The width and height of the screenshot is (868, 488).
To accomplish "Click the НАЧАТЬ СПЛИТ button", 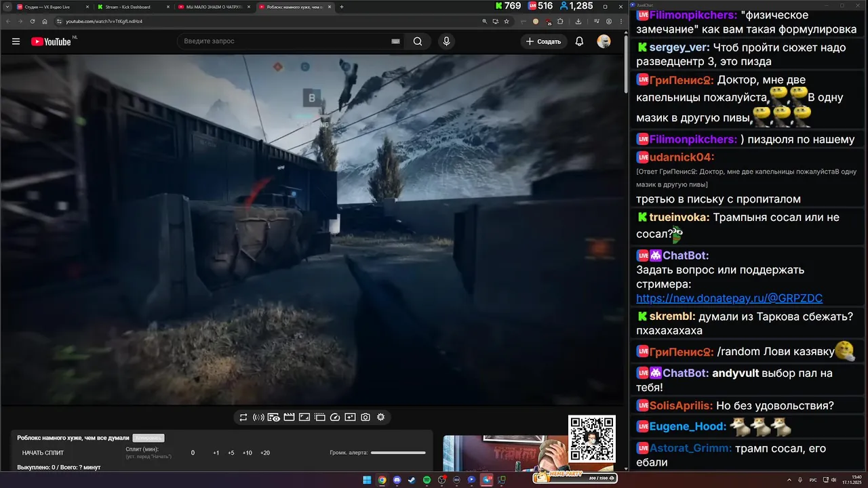I will [43, 453].
